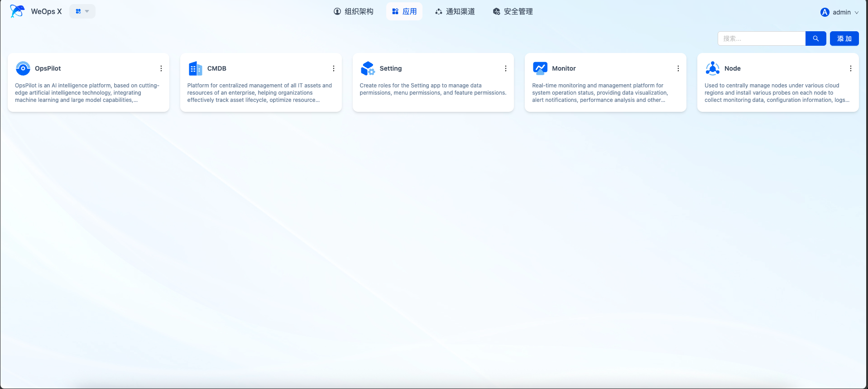Click the WeOps X title text
Viewport: 868px width, 389px height.
(46, 11)
